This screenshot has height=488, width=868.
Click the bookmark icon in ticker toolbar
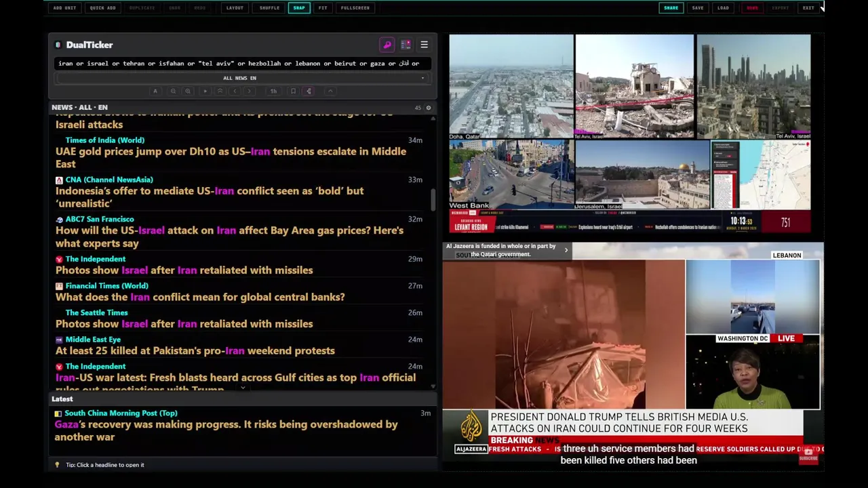click(x=293, y=91)
